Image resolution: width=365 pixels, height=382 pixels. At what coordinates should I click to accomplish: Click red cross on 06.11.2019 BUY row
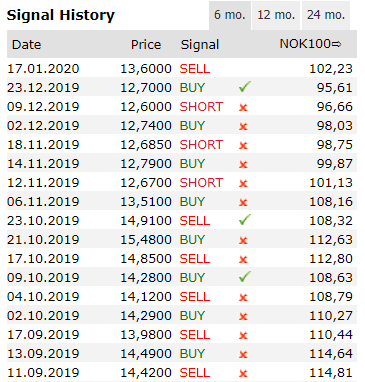point(243,202)
